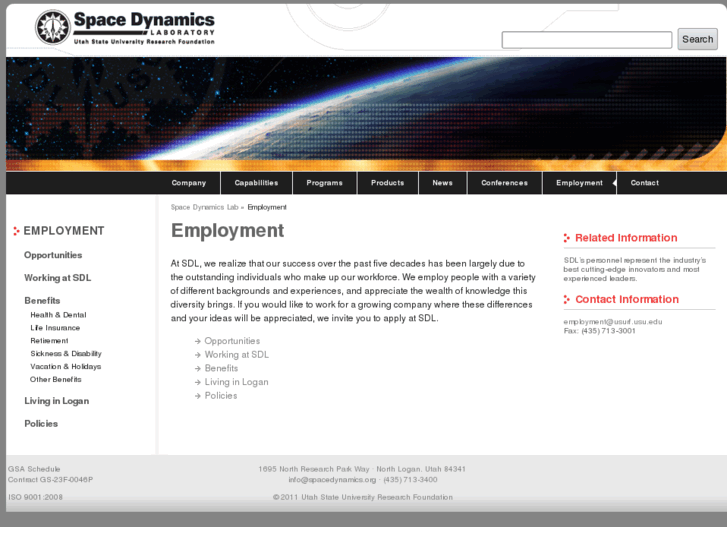Click the 2011 copyright footer text
Viewport: 727px width, 545px height.
click(x=363, y=497)
